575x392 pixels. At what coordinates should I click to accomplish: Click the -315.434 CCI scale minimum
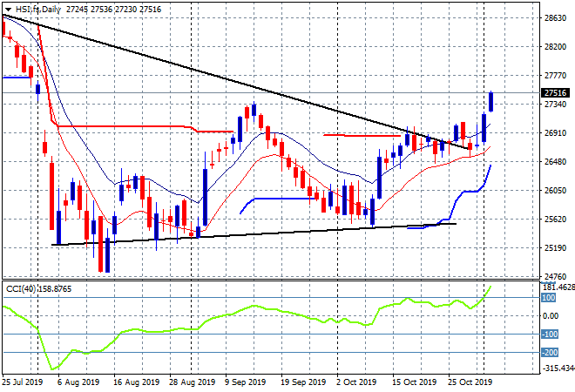pyautogui.click(x=558, y=368)
